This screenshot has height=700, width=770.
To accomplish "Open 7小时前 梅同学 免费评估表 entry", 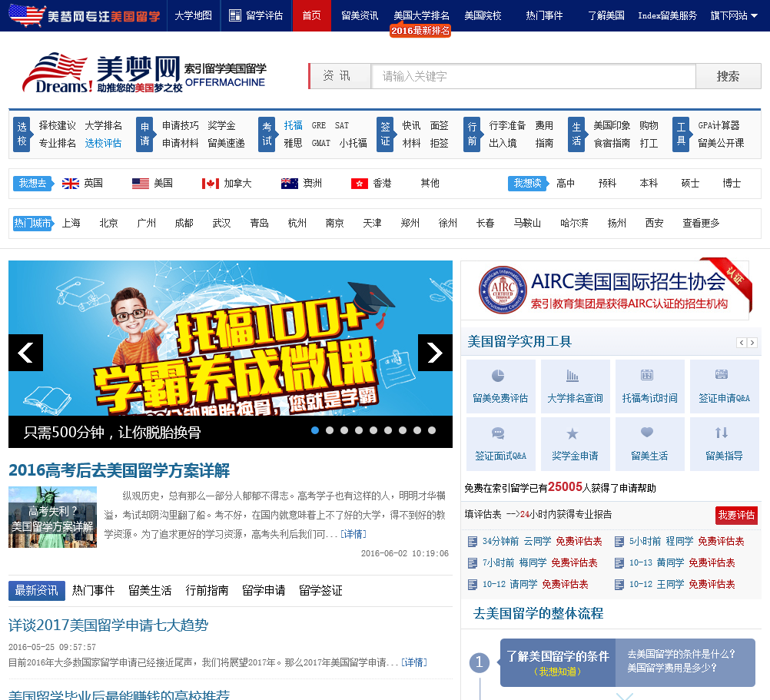I will [539, 563].
